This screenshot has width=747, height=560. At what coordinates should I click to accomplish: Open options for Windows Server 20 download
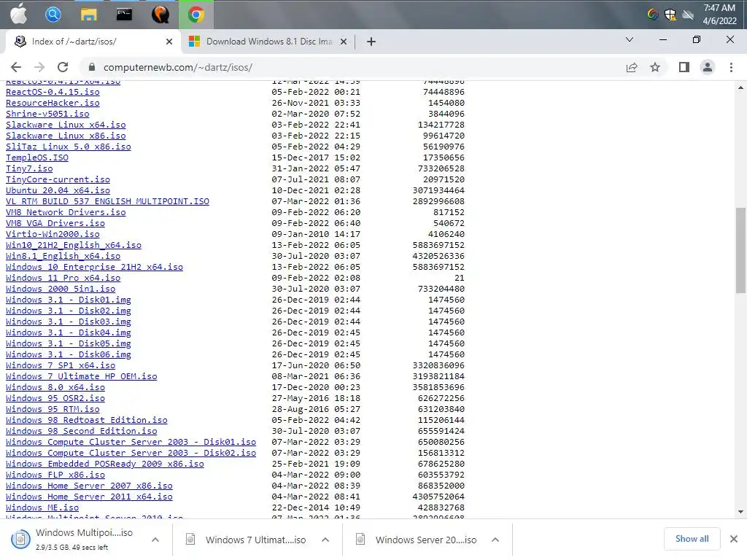coord(495,540)
